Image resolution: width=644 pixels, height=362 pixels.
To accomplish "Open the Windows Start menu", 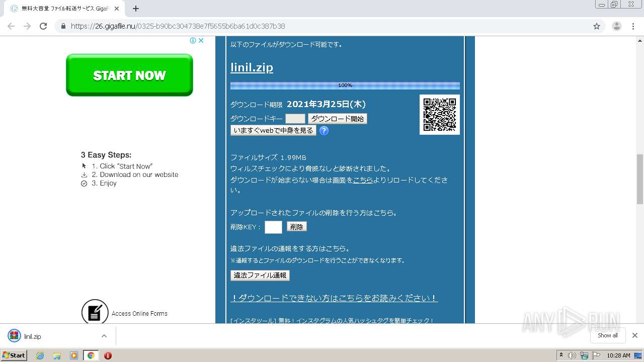I will (x=14, y=355).
